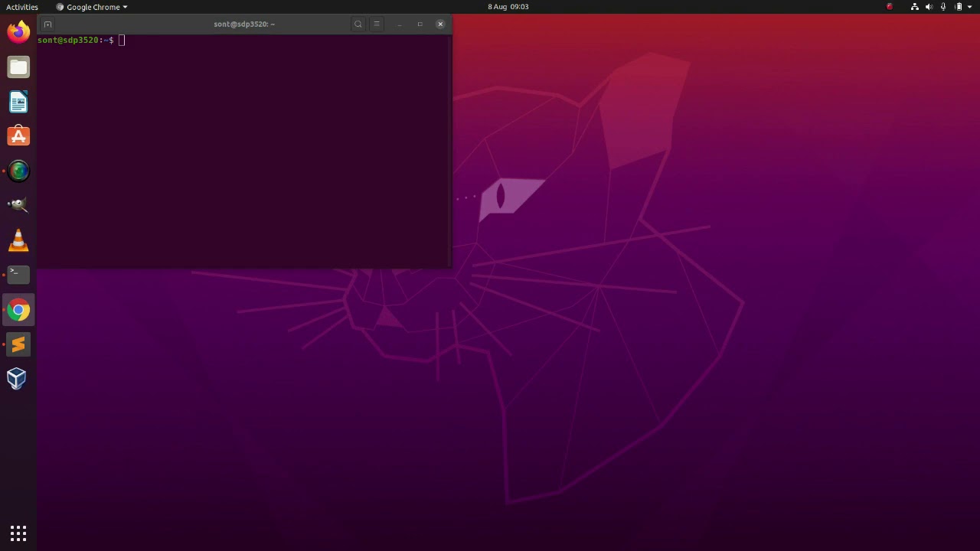Open Ubuntu Software store icon
This screenshot has width=980, height=551.
[x=18, y=136]
